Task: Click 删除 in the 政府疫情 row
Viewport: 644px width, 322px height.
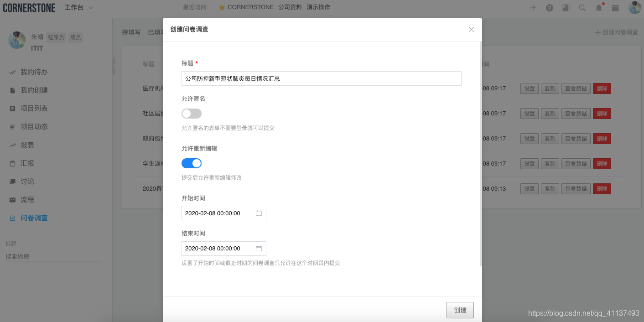Action: coord(602,139)
